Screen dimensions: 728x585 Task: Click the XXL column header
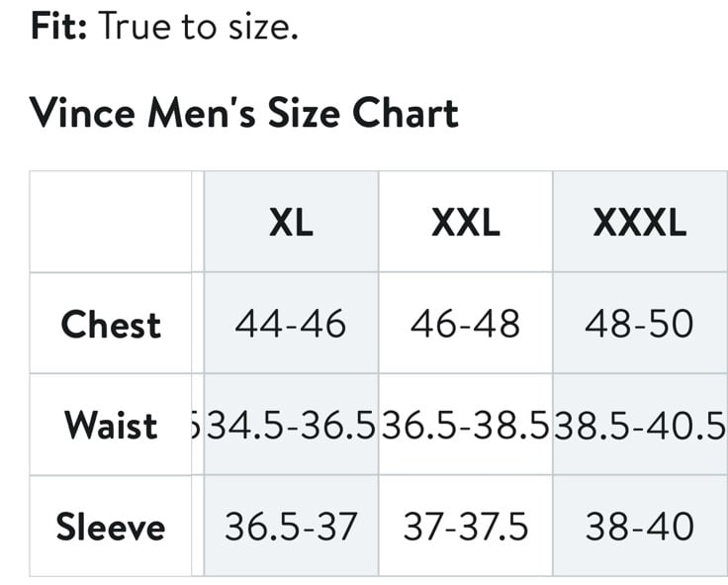[x=466, y=222]
